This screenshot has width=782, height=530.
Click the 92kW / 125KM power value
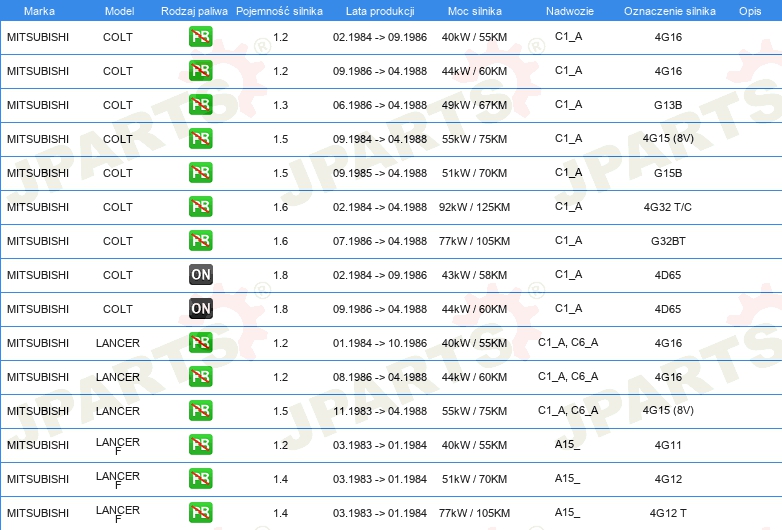pyautogui.click(x=474, y=207)
